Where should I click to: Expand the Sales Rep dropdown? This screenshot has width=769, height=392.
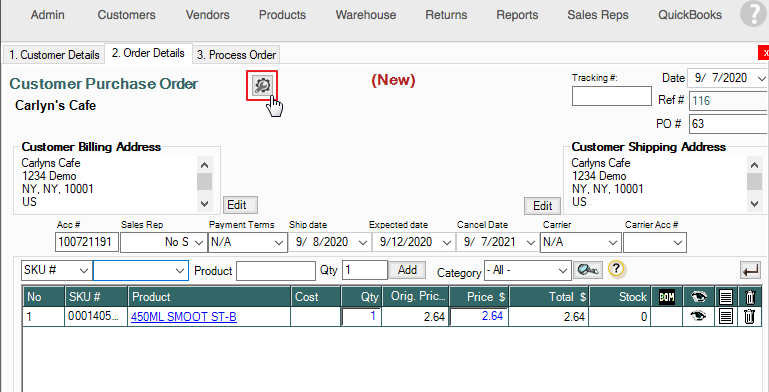tap(199, 242)
